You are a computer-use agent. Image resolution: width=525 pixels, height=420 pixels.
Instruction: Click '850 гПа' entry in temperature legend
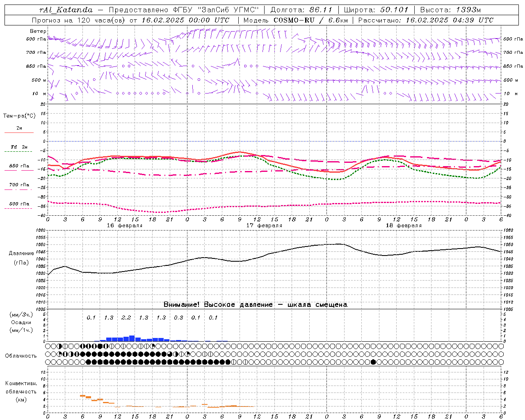pos(19,166)
